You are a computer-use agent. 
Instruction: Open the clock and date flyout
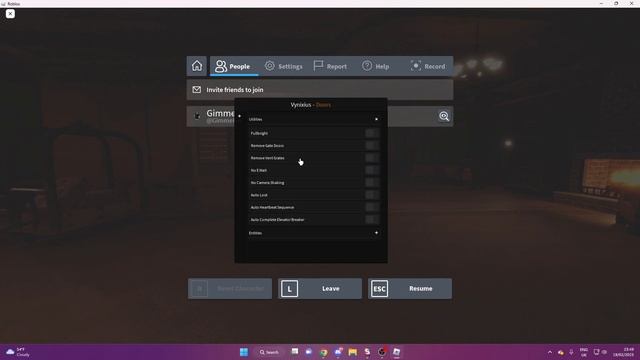pos(624,352)
